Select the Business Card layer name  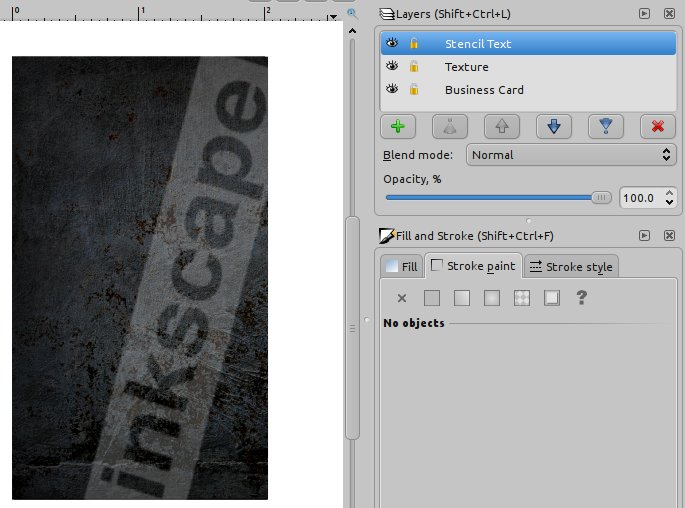click(x=484, y=90)
